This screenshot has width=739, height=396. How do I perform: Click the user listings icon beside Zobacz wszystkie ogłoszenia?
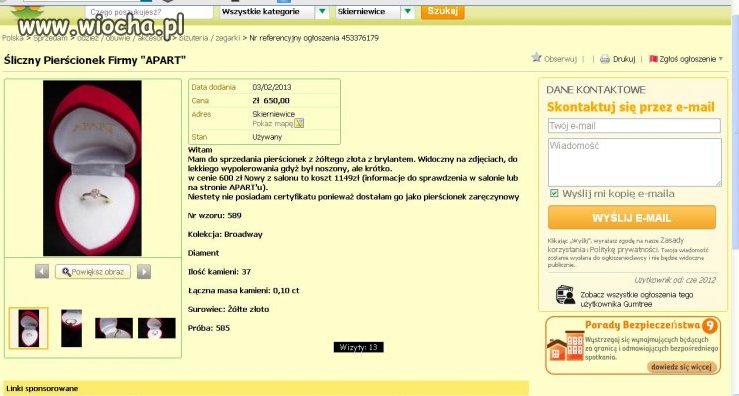pos(565,295)
